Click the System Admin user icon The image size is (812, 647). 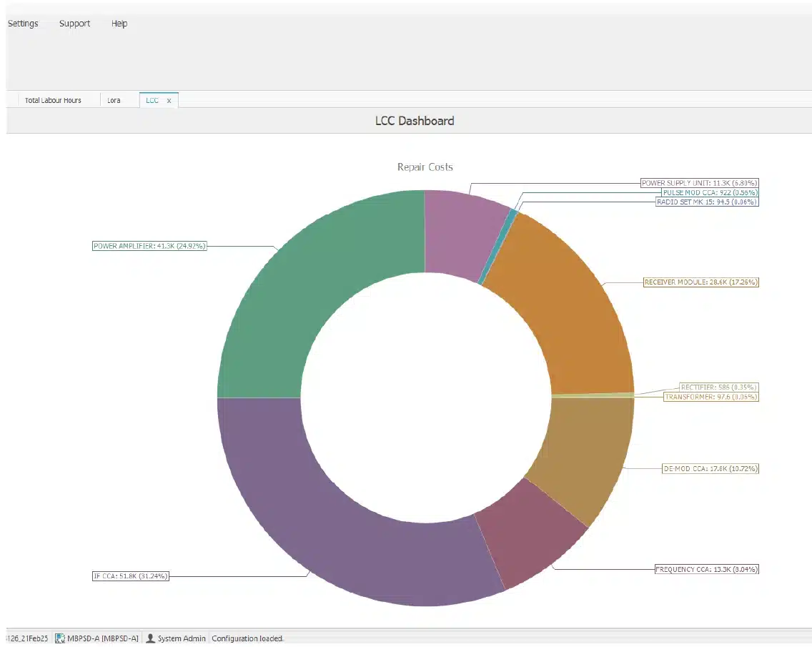150,638
